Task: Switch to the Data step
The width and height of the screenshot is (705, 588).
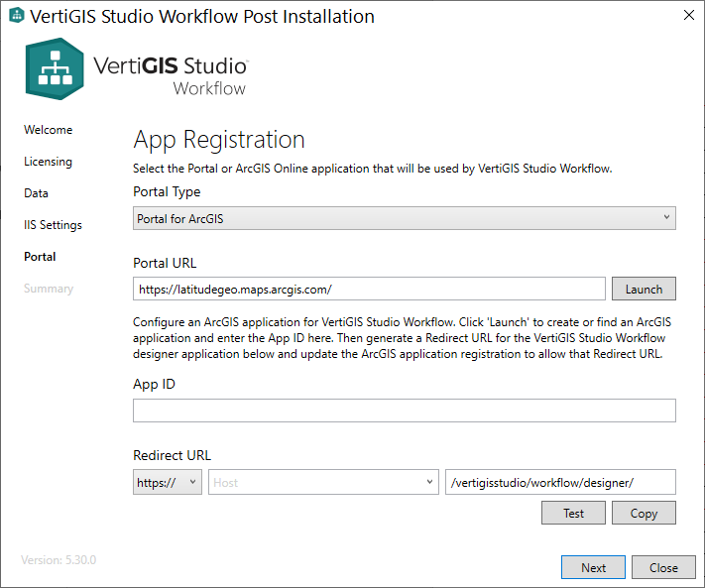Action: pyautogui.click(x=36, y=193)
